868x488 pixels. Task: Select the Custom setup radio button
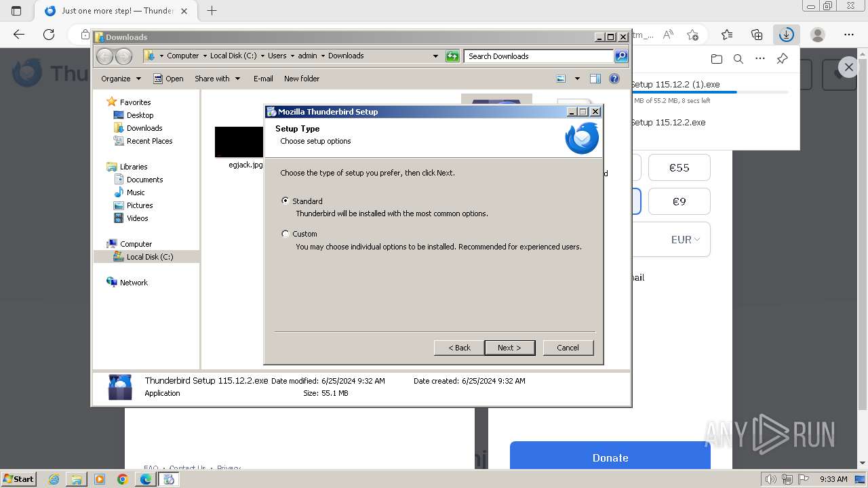coord(285,234)
